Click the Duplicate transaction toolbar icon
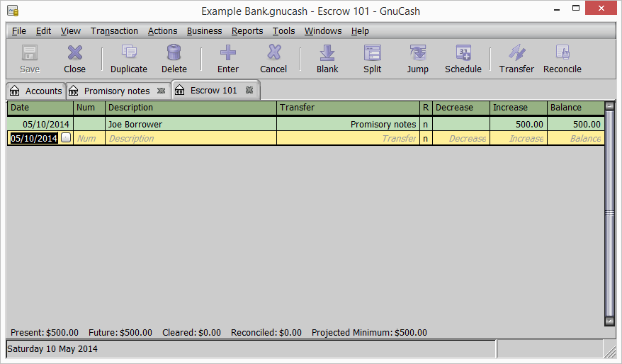 click(x=128, y=59)
